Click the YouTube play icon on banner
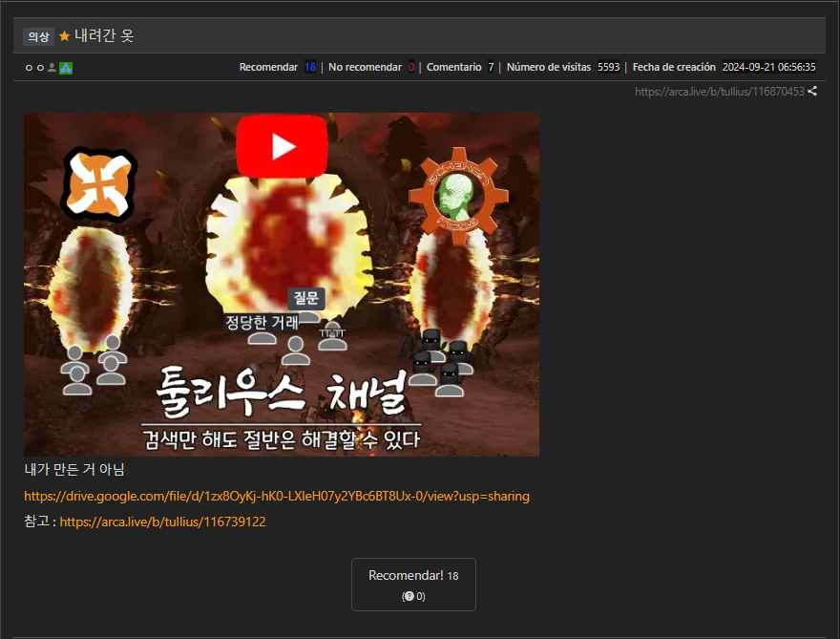The height and width of the screenshot is (639, 840). tap(282, 146)
